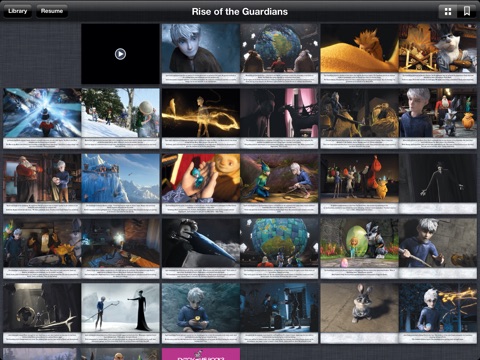
Task: Show bookmarks with the bookmark icon
Action: pyautogui.click(x=467, y=12)
